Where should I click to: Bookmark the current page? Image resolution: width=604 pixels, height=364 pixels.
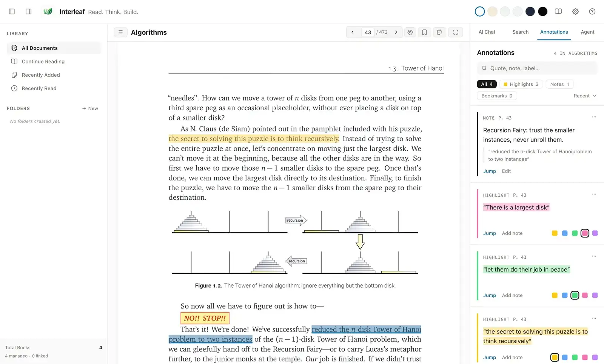[x=424, y=32]
